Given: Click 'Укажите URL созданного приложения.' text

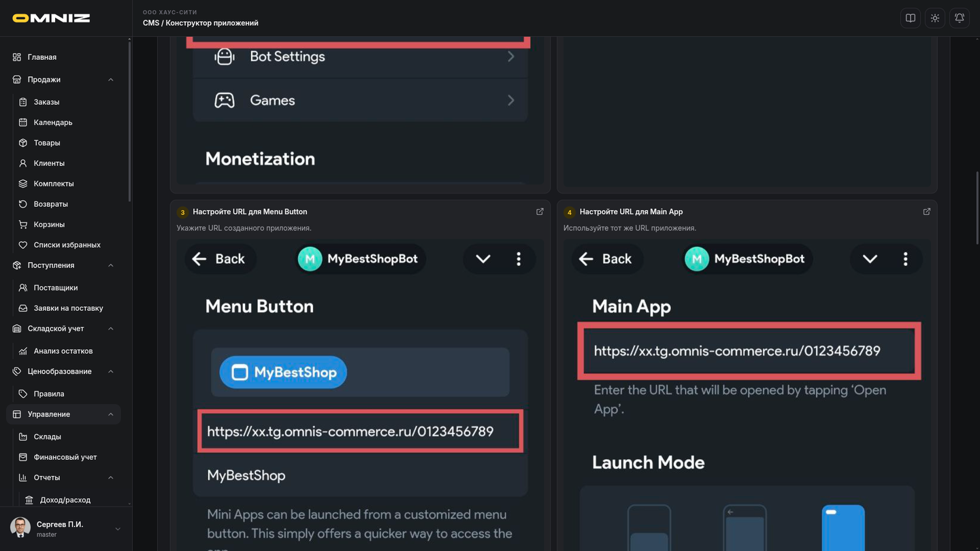Looking at the screenshot, I should coord(244,228).
